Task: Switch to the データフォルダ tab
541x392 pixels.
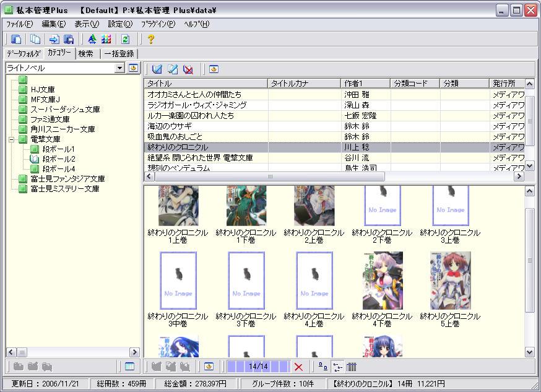Action: click(x=24, y=53)
